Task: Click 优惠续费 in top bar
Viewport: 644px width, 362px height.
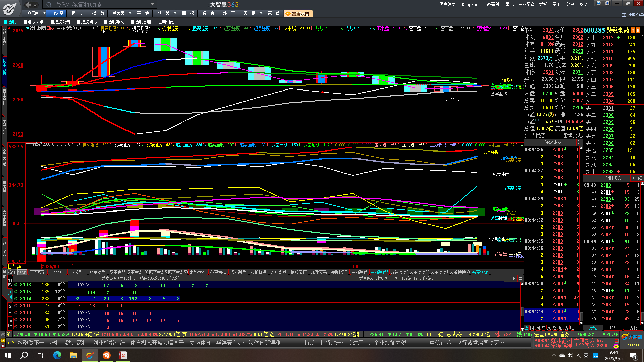Action: coord(448,5)
